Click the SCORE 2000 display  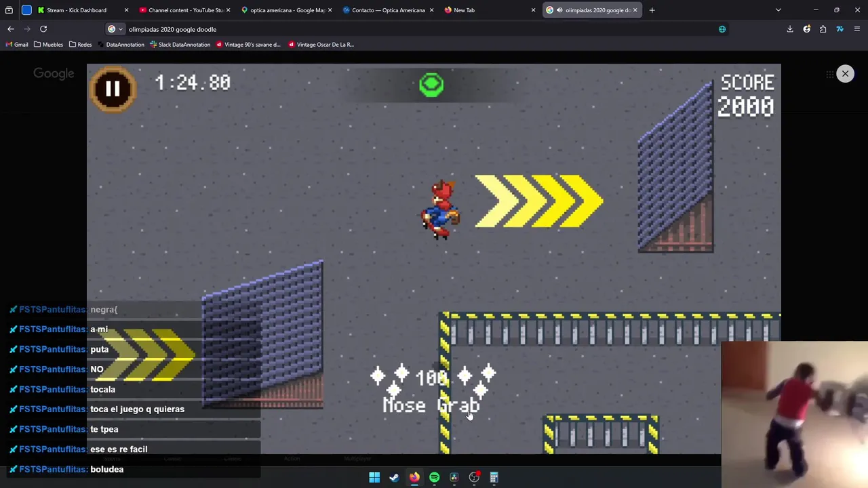(746, 95)
